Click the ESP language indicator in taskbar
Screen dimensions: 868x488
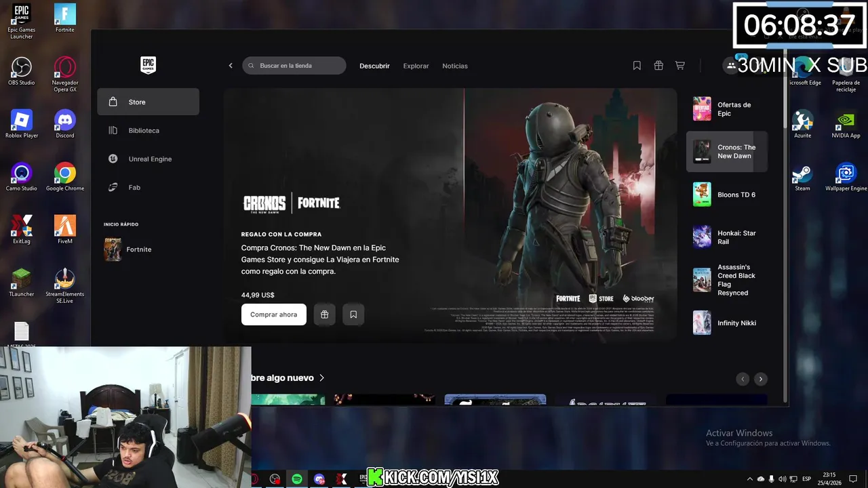807,479
